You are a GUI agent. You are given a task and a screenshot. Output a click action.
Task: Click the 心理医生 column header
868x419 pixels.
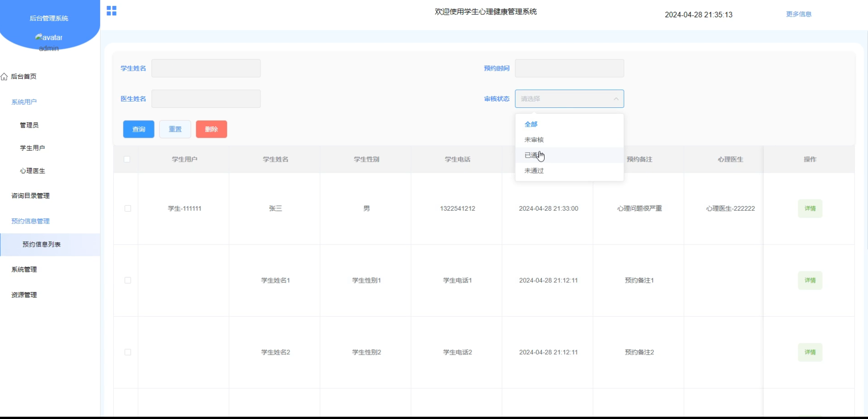pyautogui.click(x=730, y=159)
